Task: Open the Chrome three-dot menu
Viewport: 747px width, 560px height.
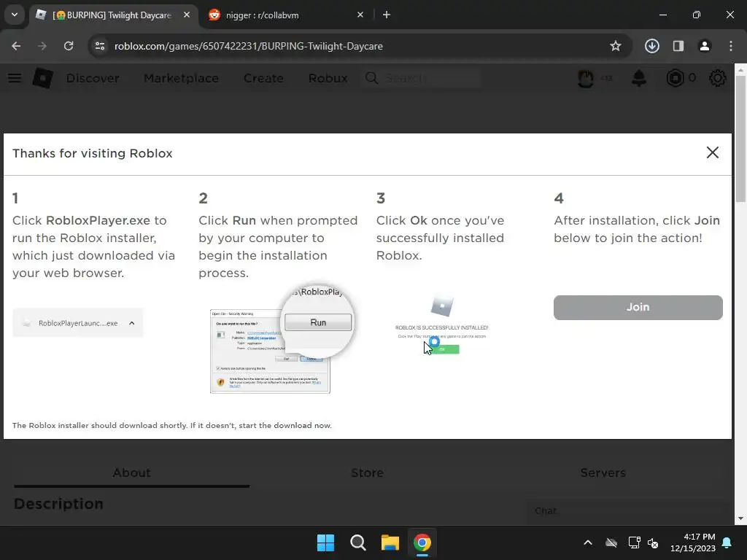Action: tap(731, 46)
